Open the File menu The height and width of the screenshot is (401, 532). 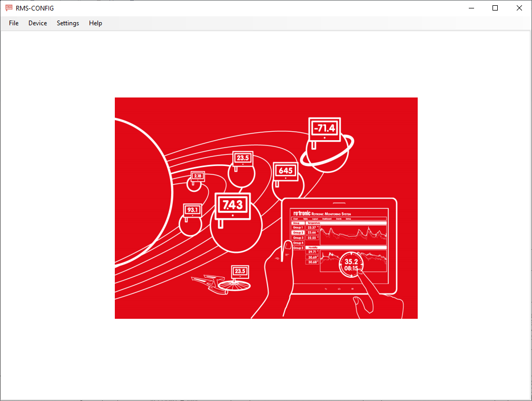pyautogui.click(x=14, y=23)
